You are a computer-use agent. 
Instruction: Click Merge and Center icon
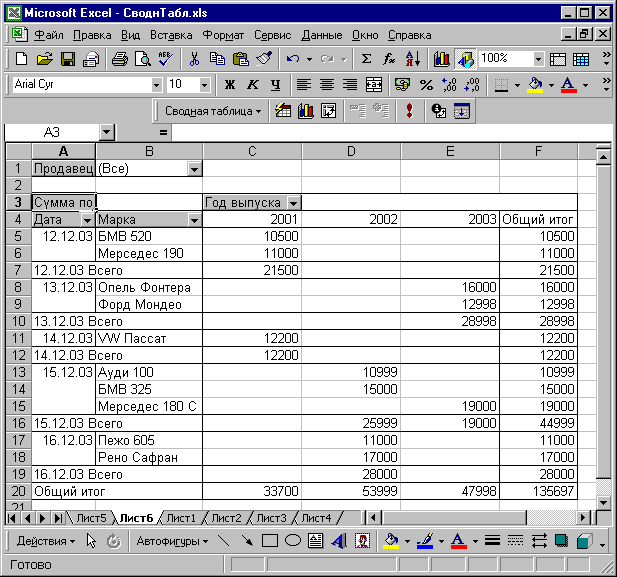(x=373, y=85)
